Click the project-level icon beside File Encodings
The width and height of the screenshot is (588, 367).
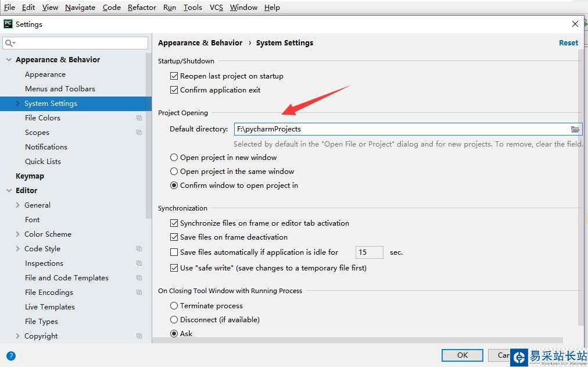[x=139, y=293]
